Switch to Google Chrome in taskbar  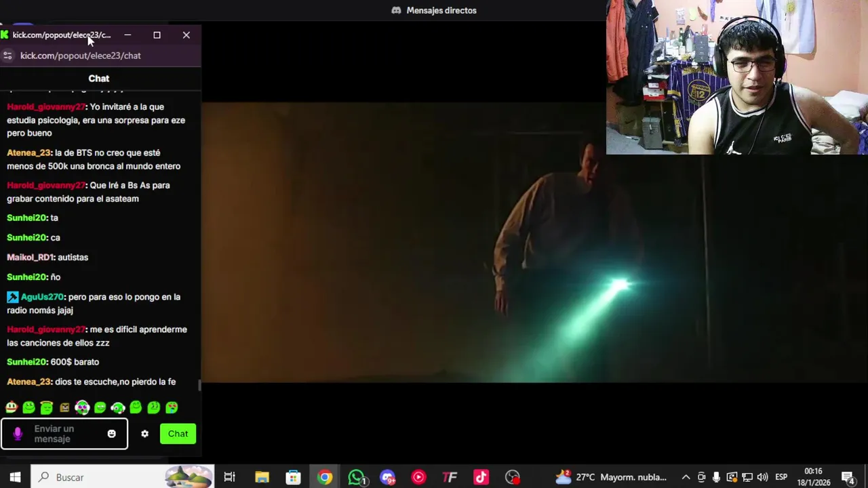click(x=325, y=477)
